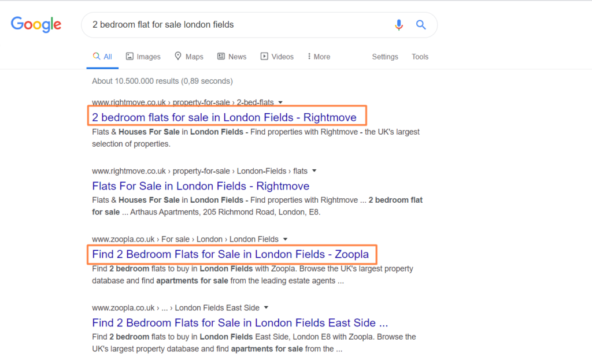This screenshot has height=364, width=592.
Task: Open the News results tab
Action: pyautogui.click(x=232, y=57)
